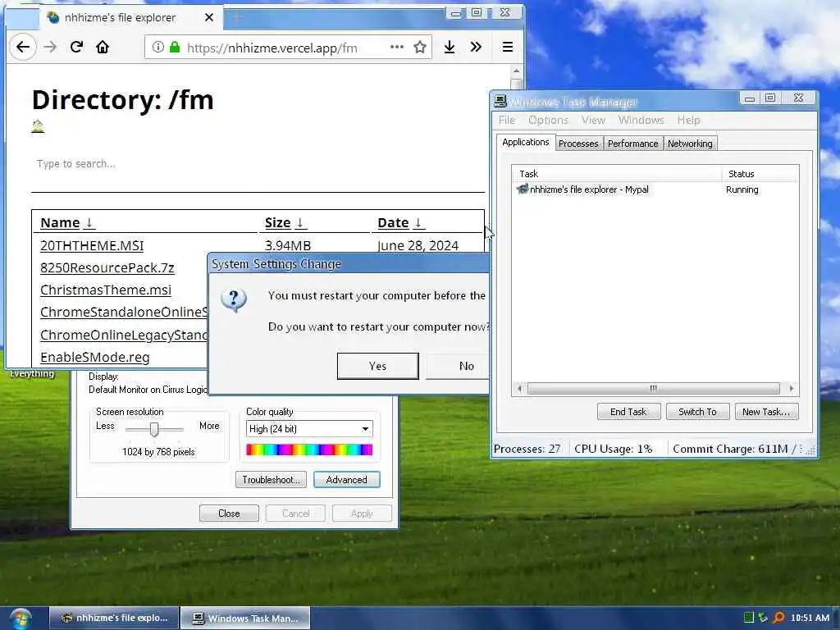Screen dimensions: 840x630
Task: Click New Task... button
Action: click(x=766, y=412)
